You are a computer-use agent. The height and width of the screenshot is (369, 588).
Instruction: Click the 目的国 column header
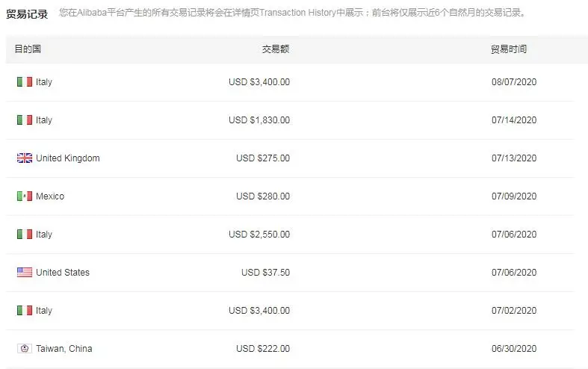pyautogui.click(x=28, y=49)
